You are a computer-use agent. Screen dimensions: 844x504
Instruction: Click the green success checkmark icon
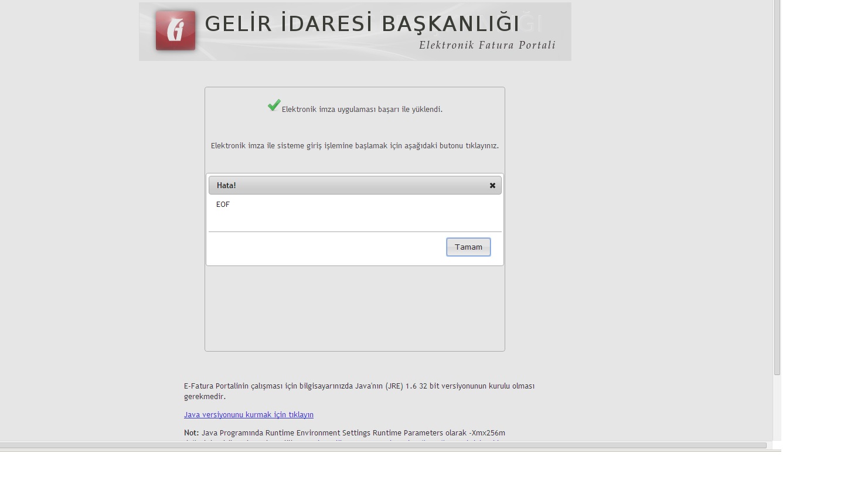click(274, 105)
